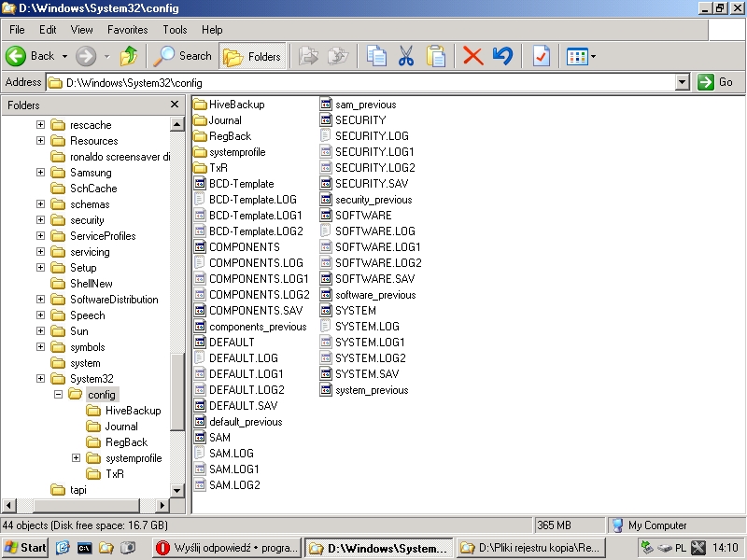Image resolution: width=747 pixels, height=560 pixels.
Task: Open the Favorites menu
Action: coord(127,30)
